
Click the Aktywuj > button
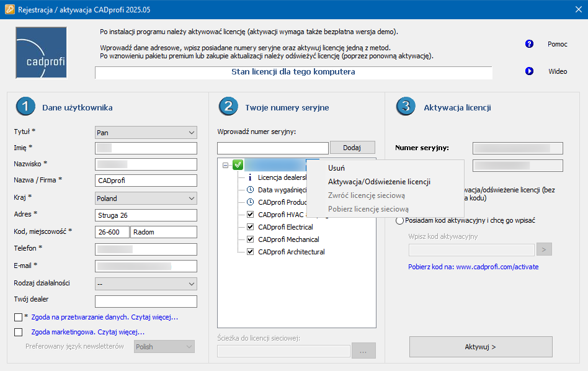[481, 347]
